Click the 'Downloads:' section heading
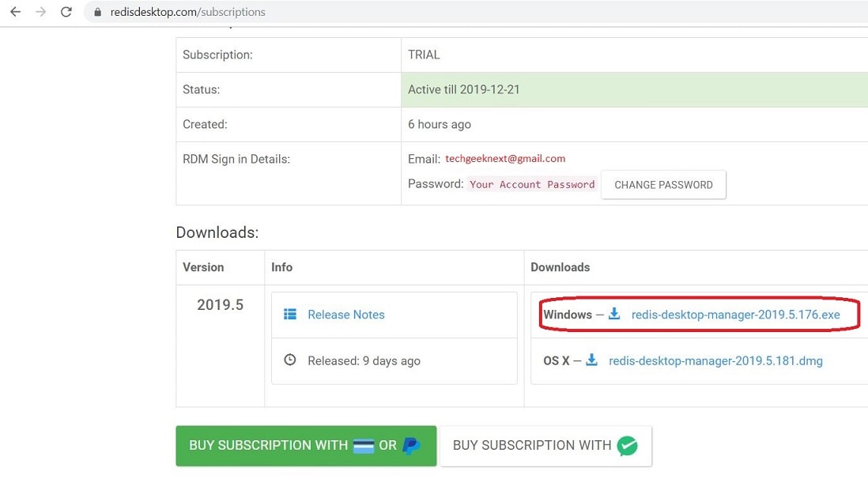868x494 pixels. click(x=217, y=232)
